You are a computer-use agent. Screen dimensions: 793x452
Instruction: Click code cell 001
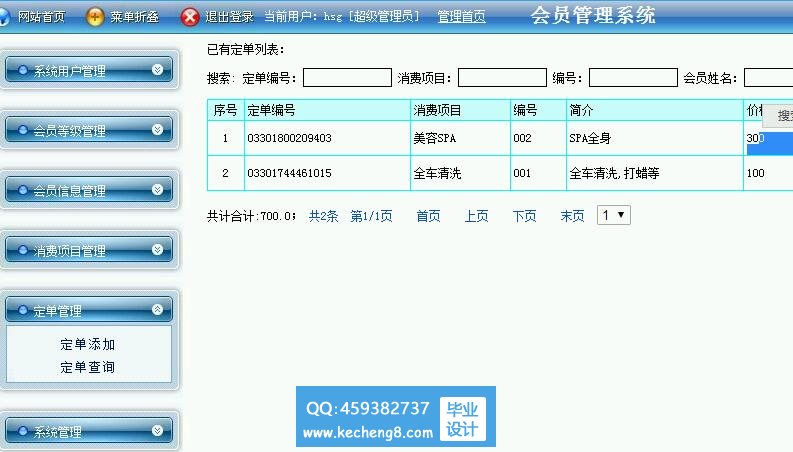522,173
